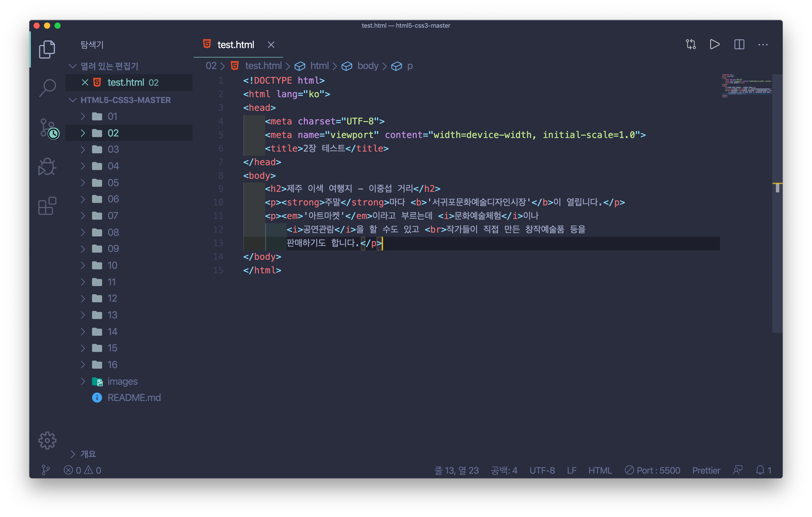Expand folder 05 in explorer tree
The image size is (812, 517).
[x=113, y=183]
